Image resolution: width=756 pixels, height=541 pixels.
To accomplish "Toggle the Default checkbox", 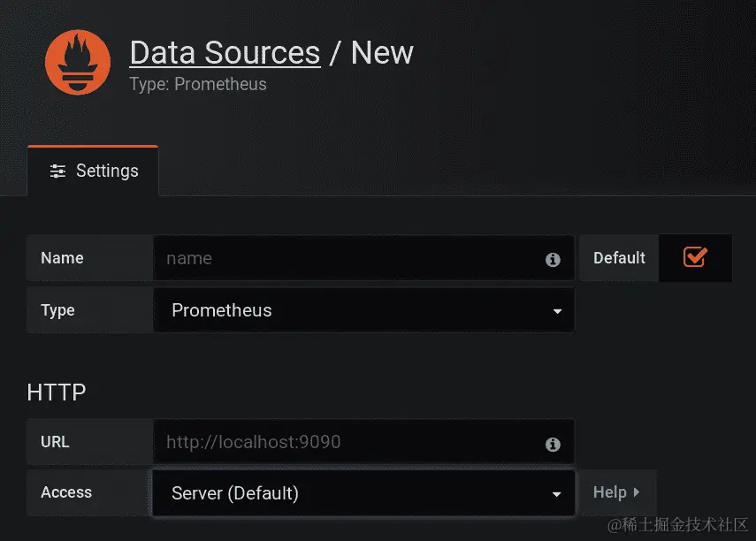I will pyautogui.click(x=695, y=257).
